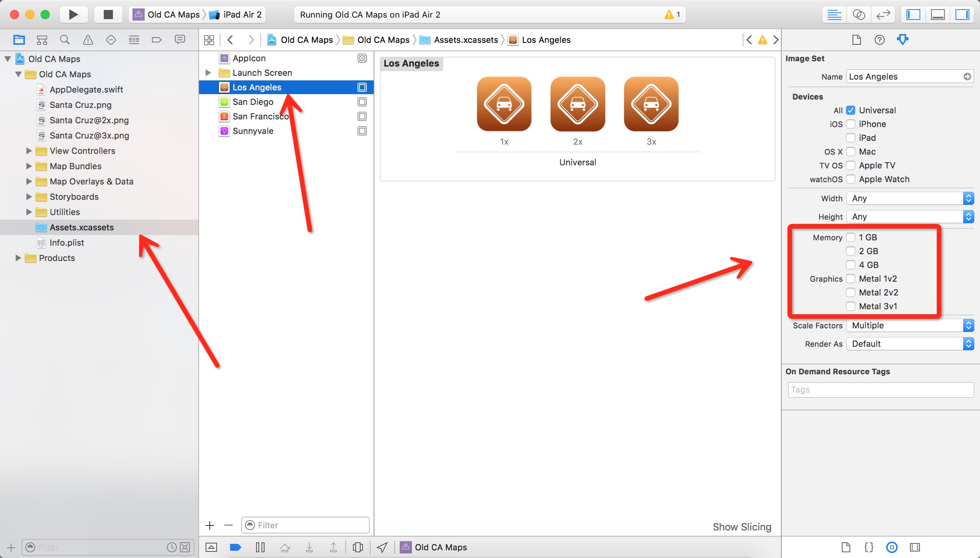This screenshot has width=980, height=558.
Task: Click the Run play button
Action: [x=73, y=15]
